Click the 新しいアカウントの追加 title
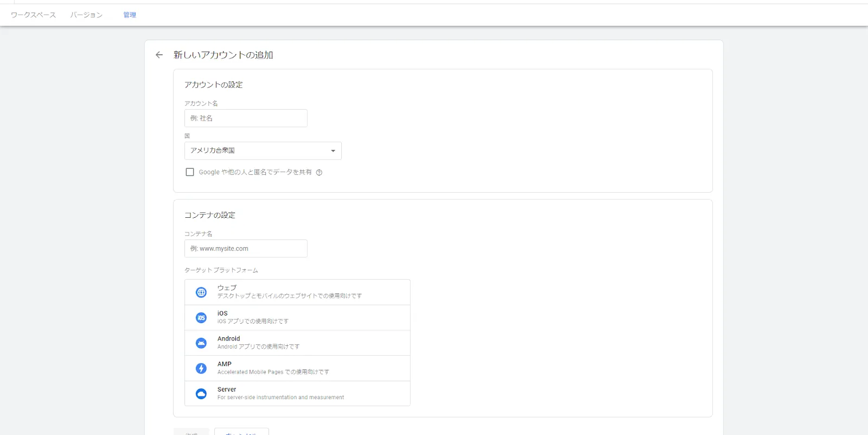 (x=223, y=55)
